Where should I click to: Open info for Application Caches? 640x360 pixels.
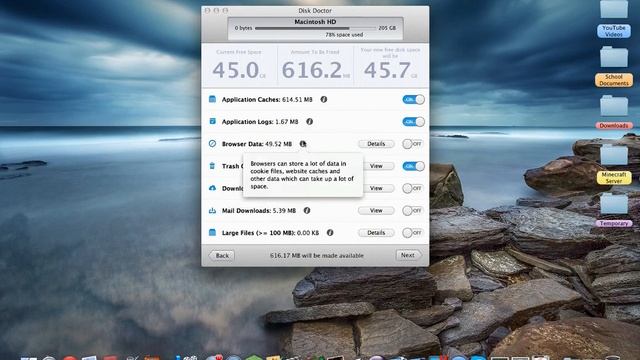(324, 99)
